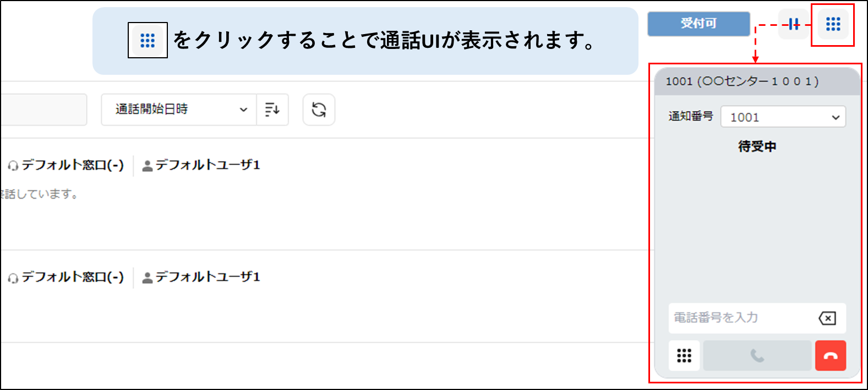The width and height of the screenshot is (868, 390).
Task: Click the grey call button
Action: pyautogui.click(x=757, y=356)
